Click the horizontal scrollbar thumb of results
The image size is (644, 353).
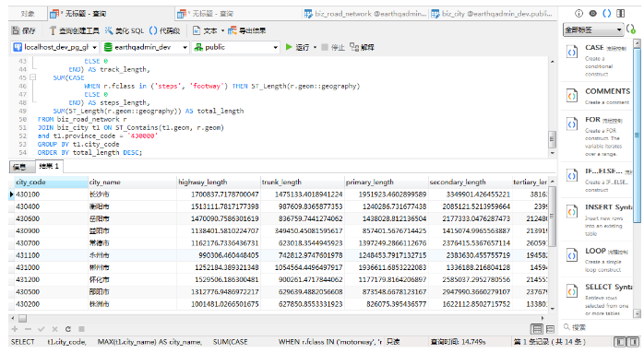point(22,318)
